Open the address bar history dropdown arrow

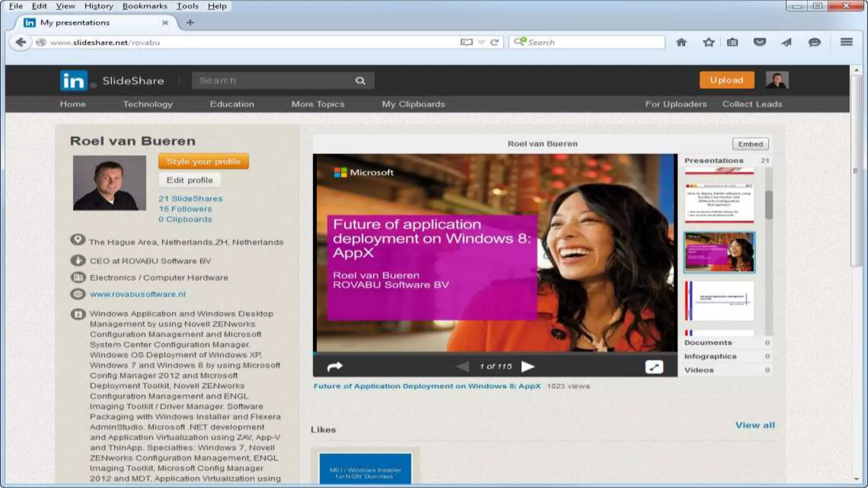(x=481, y=42)
